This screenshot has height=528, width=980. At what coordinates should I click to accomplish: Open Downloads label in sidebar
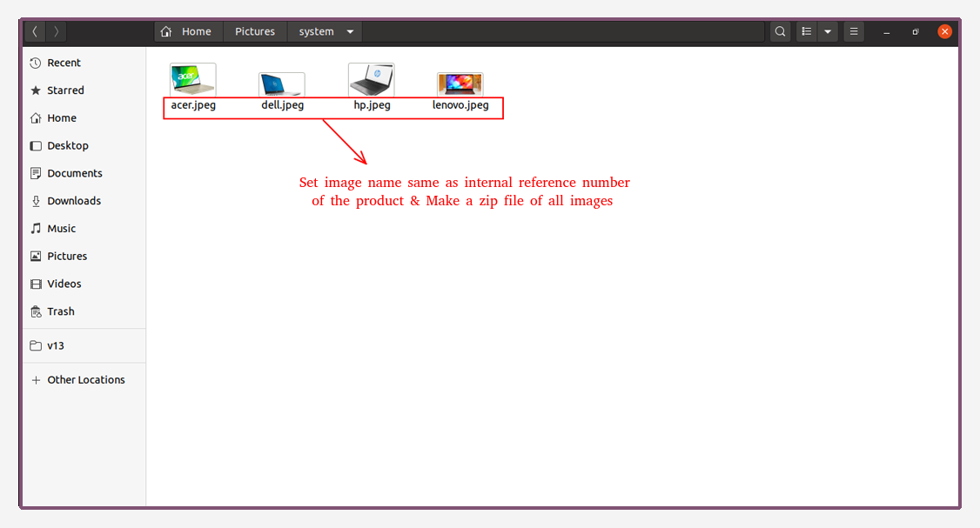tap(74, 201)
